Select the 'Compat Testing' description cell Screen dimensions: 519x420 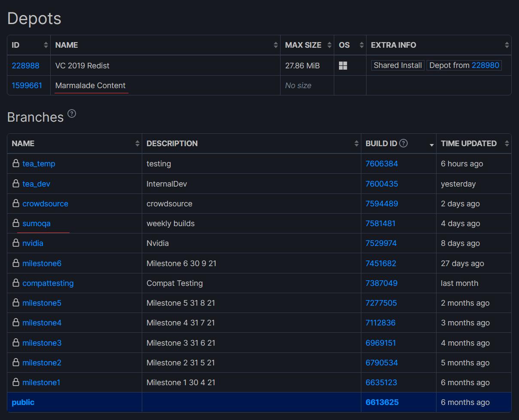(174, 283)
